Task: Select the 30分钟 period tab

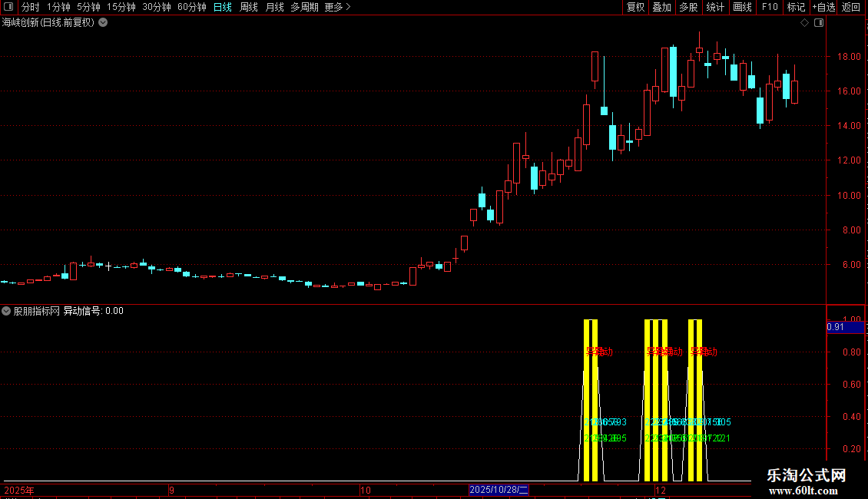Action: tap(157, 7)
